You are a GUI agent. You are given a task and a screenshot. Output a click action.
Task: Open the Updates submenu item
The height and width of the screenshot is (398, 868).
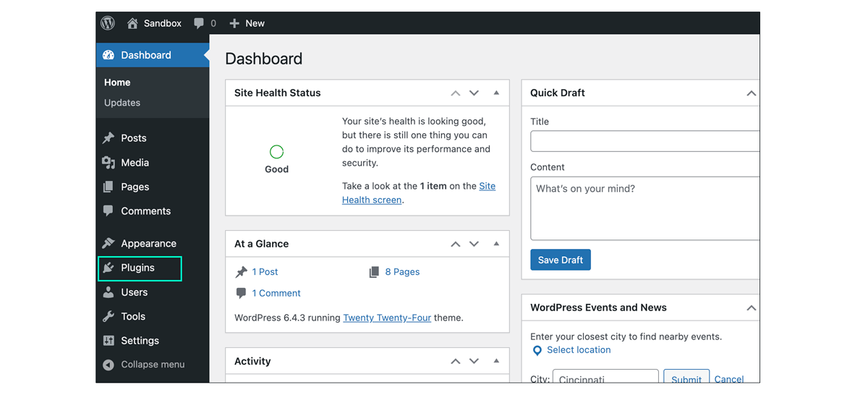[122, 103]
